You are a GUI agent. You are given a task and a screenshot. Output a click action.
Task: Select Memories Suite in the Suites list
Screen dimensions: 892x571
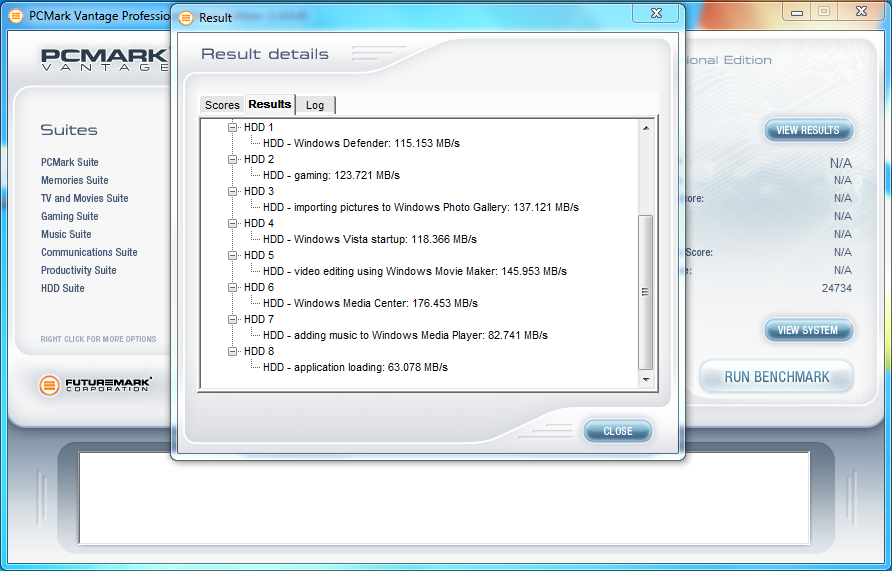coord(75,180)
